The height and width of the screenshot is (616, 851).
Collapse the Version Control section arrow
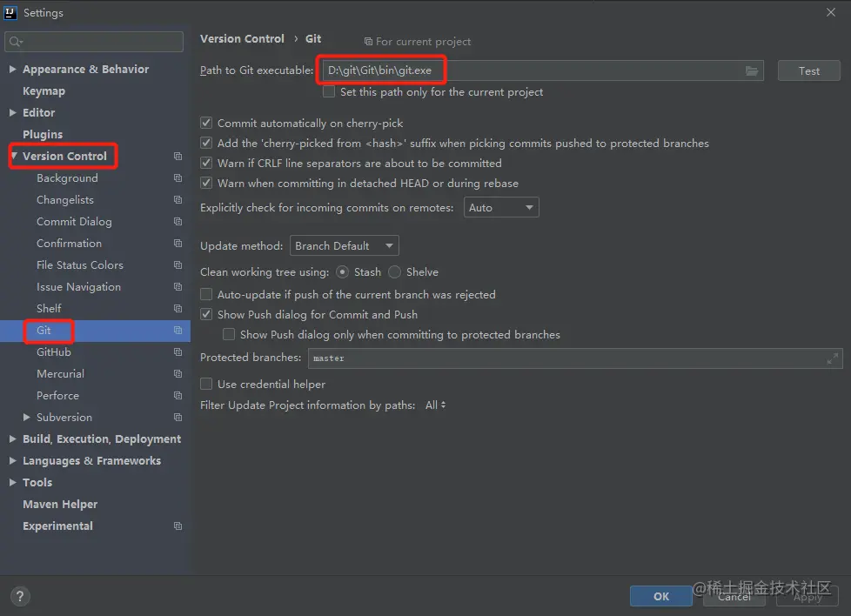pos(14,156)
